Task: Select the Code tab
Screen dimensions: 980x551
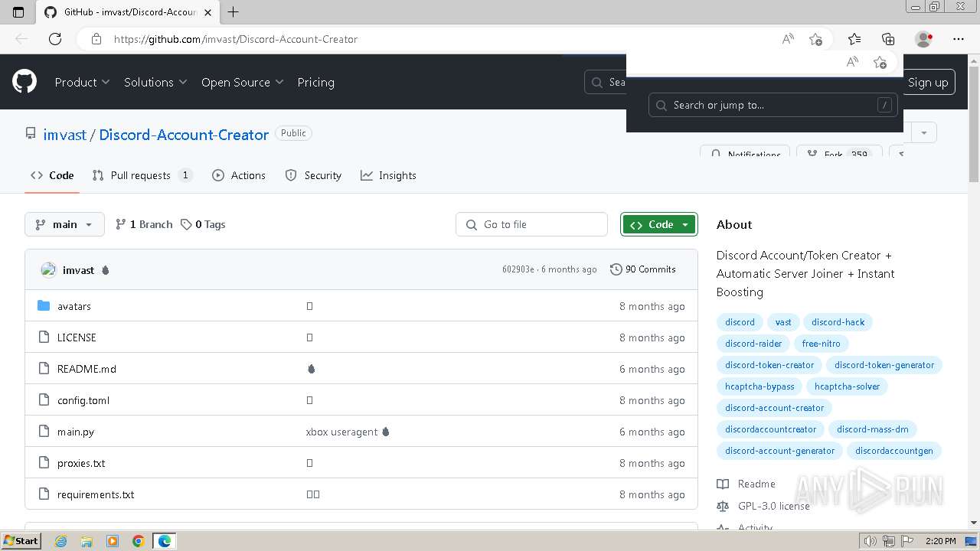Action: (52, 175)
